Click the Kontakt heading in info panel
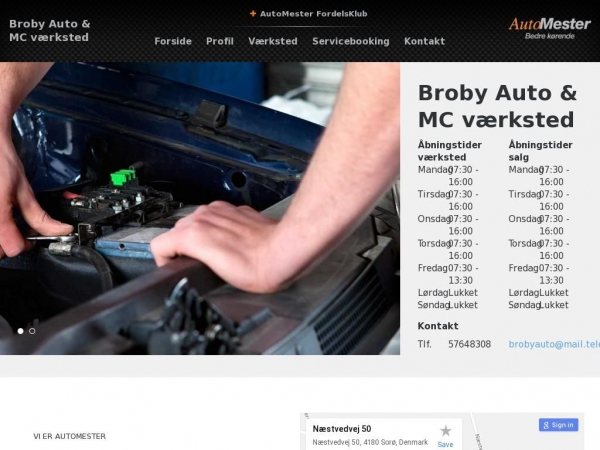Viewport: 600px width, 450px height. [x=438, y=326]
